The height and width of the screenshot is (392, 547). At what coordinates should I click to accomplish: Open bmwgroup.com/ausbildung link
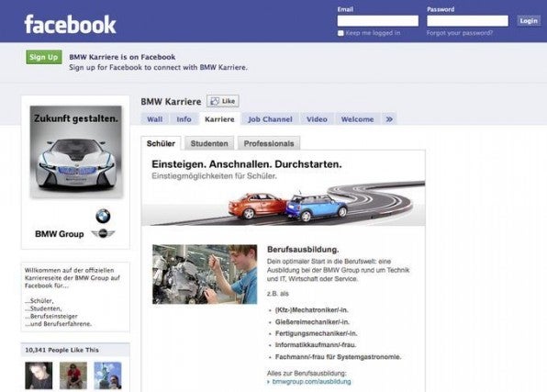click(x=311, y=382)
